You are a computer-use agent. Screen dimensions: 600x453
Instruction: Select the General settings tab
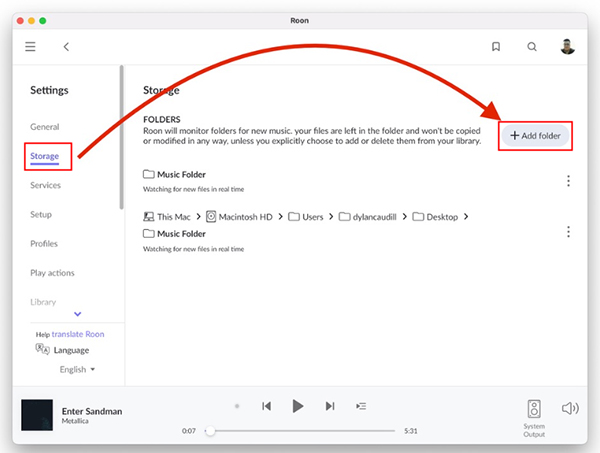pos(45,127)
